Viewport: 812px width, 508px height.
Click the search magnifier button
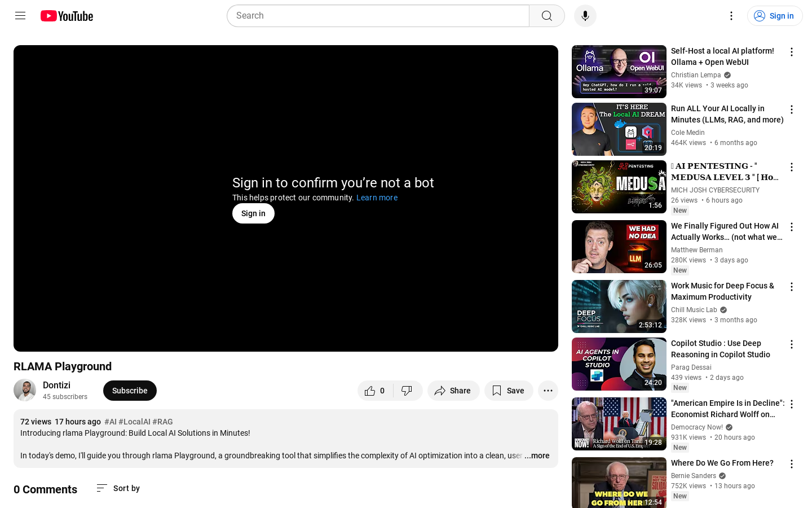[x=547, y=16]
